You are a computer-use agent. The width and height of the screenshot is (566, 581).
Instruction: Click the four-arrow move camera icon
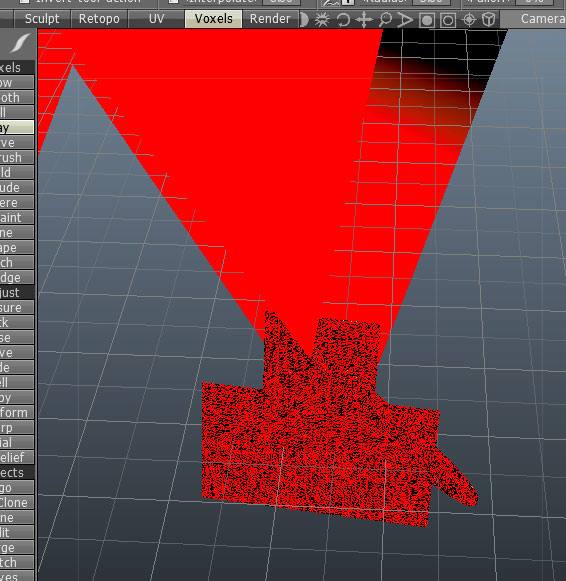364,20
